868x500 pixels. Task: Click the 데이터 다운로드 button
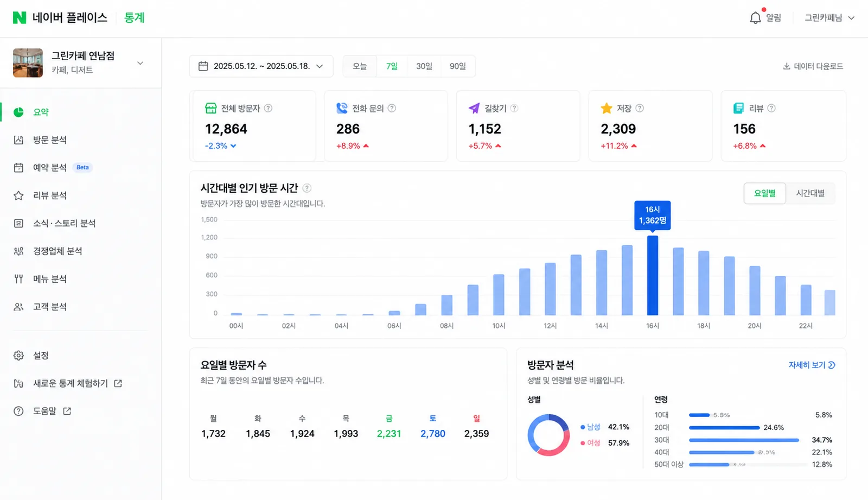[x=813, y=66]
